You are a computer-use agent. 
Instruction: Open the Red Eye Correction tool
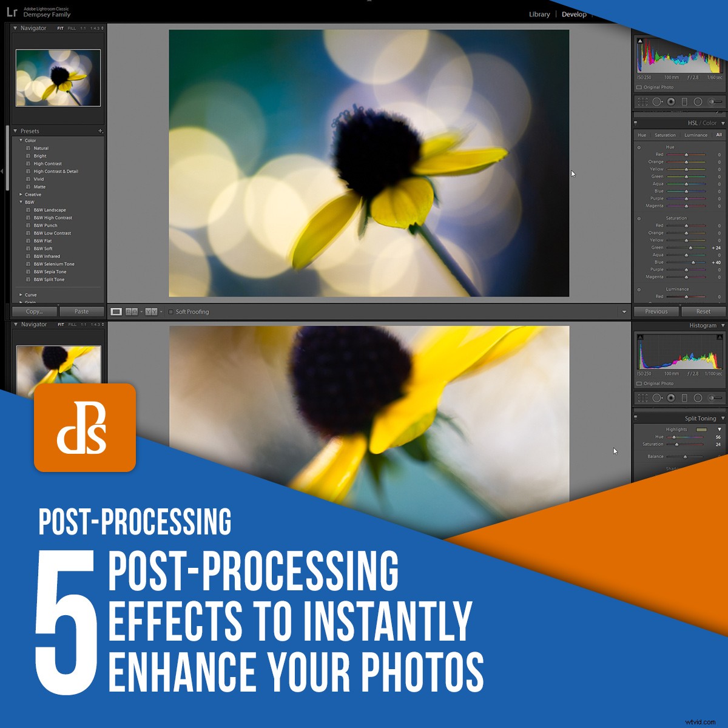point(671,101)
